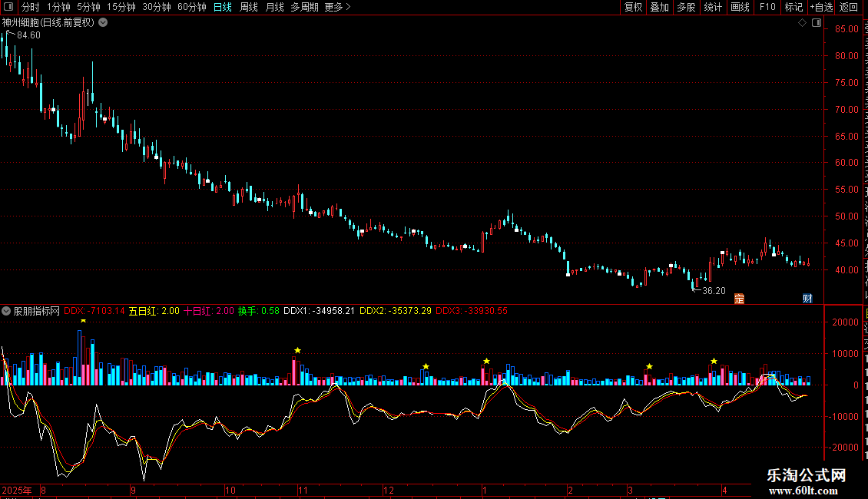The height and width of the screenshot is (499, 868).
Task: Click the DDX: -7103.14 value
Action: 94,311
